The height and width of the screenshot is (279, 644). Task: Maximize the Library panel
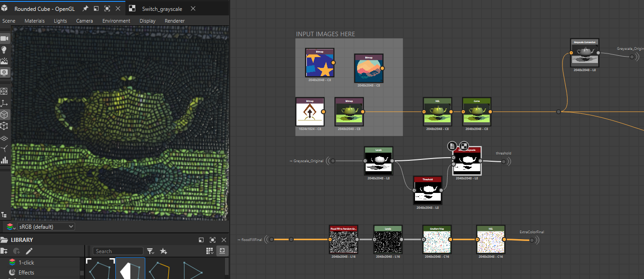point(212,240)
